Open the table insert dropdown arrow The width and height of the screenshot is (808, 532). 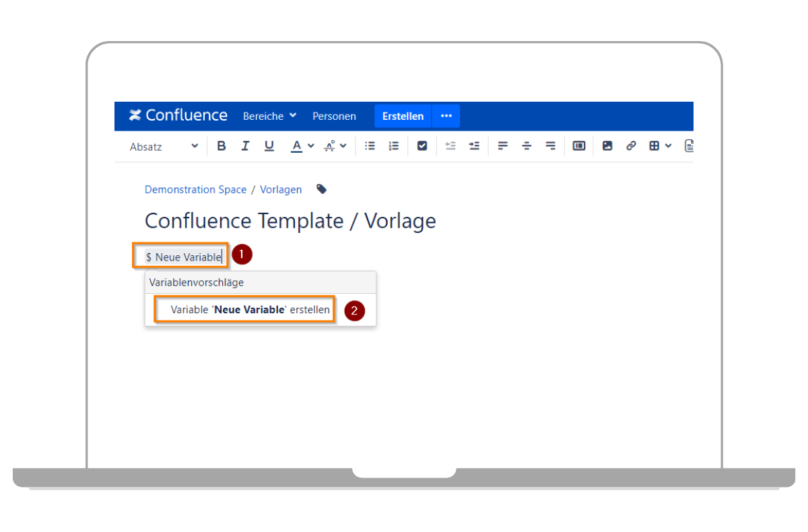[668, 146]
